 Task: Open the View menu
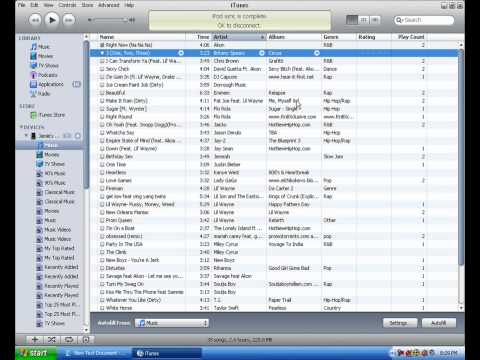[49, 5]
